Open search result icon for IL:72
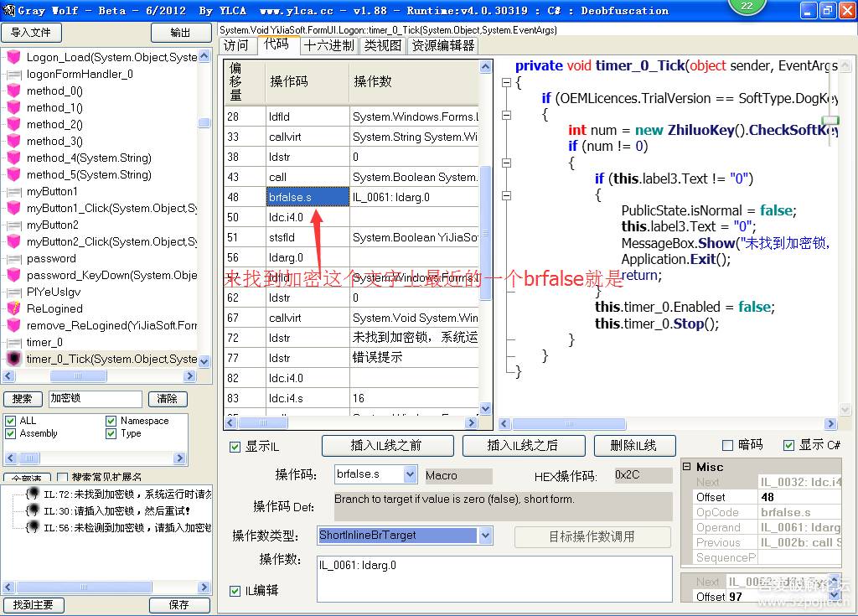This screenshot has height=616, width=858. coord(32,494)
